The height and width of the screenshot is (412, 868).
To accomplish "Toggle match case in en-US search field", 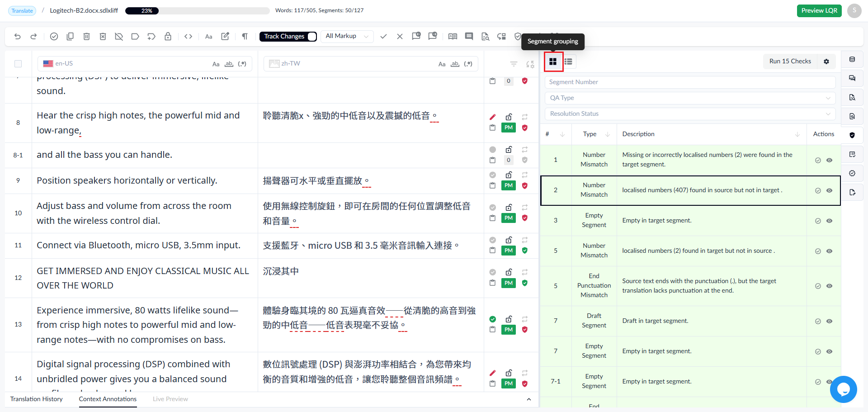I will tap(216, 64).
